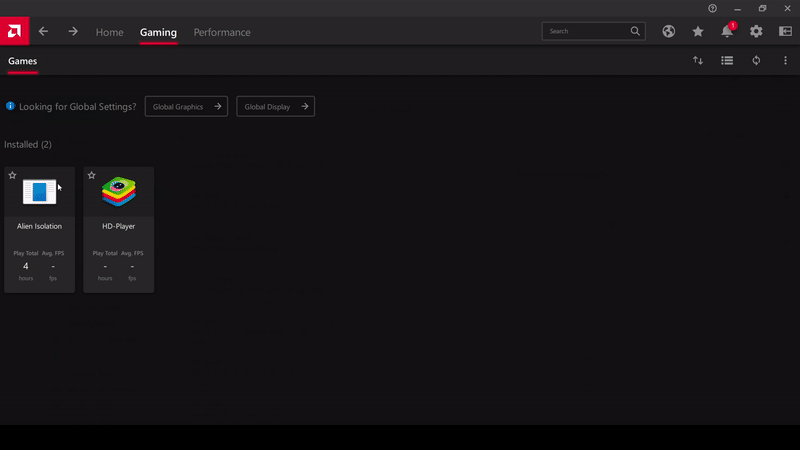This screenshot has height=450, width=800.
Task: Open the web browser globe icon
Action: coord(668,31)
